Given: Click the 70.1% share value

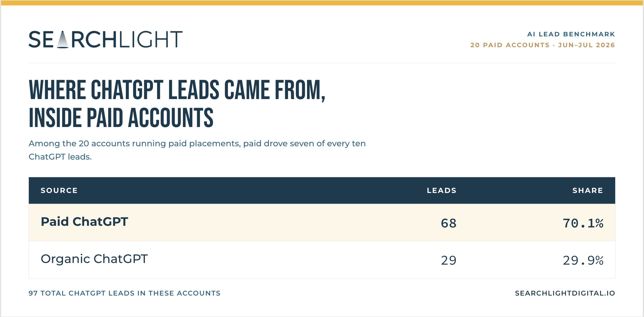Looking at the screenshot, I should pos(583,223).
